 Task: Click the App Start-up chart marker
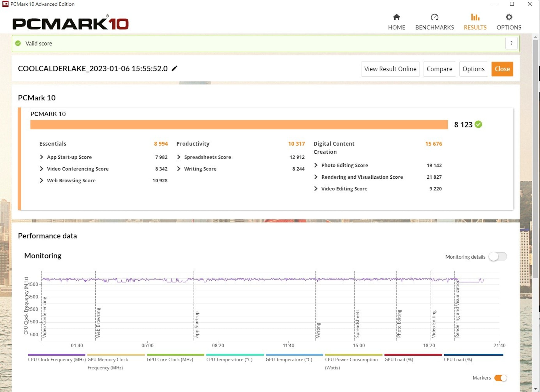click(196, 324)
